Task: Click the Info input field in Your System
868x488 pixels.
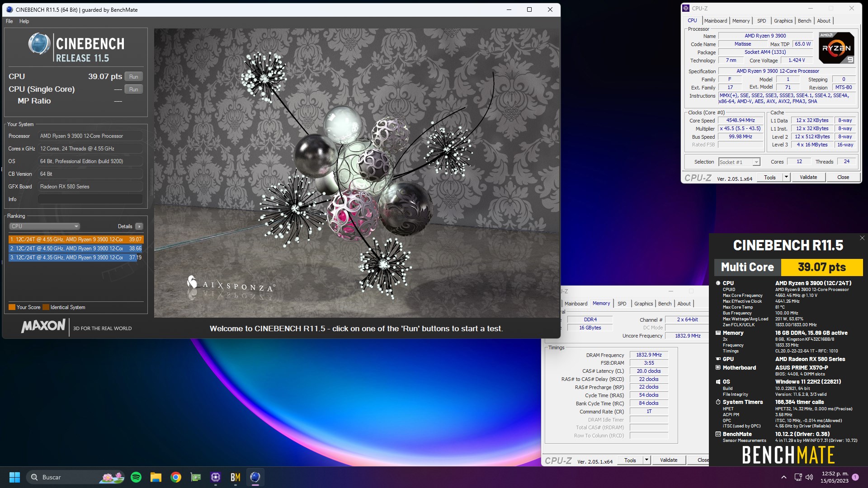Action: point(90,199)
